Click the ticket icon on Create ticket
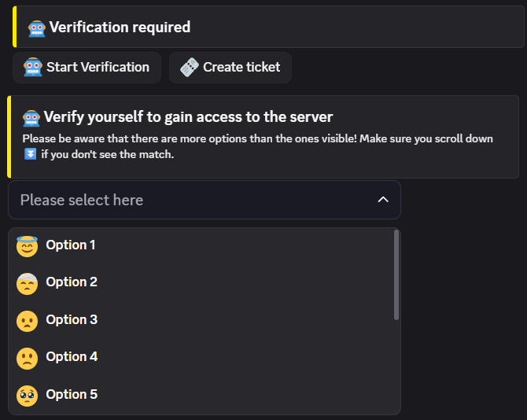 pyautogui.click(x=189, y=68)
